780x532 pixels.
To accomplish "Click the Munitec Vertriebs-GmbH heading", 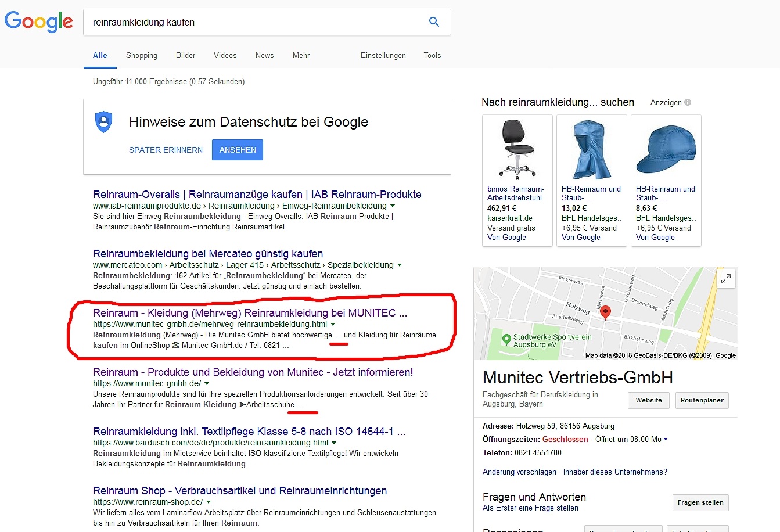I will (578, 378).
